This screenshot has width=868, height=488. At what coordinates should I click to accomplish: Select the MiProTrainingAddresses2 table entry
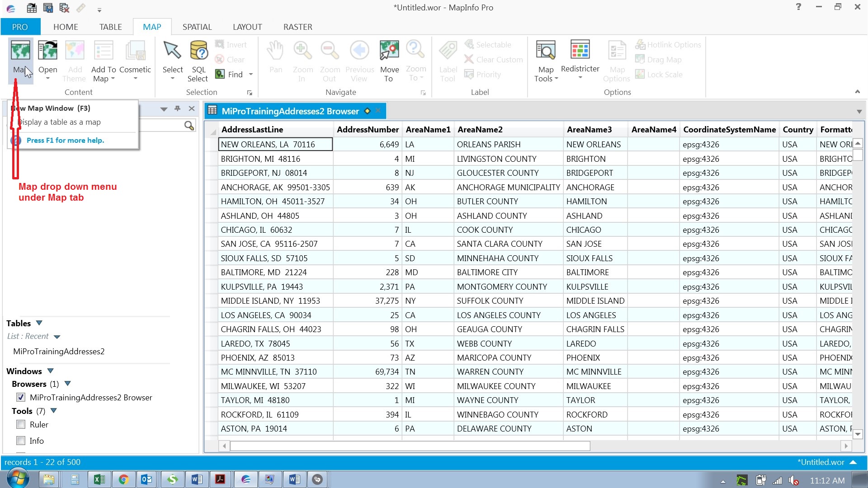[x=59, y=352]
